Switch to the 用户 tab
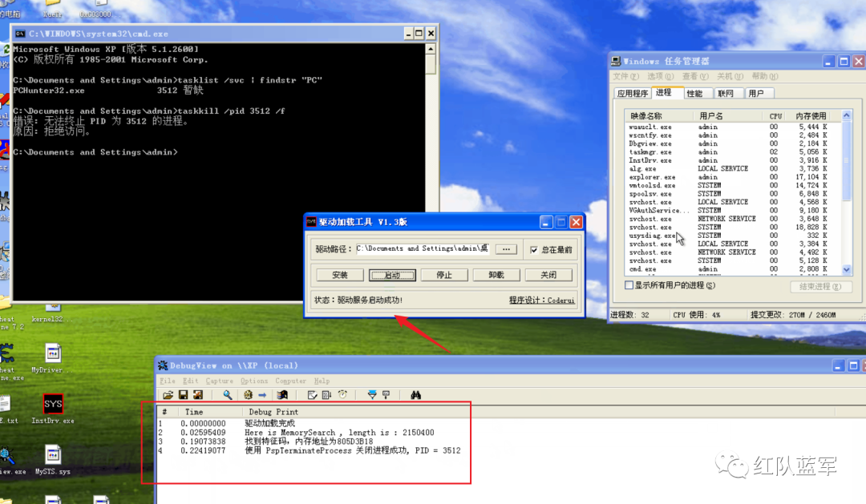This screenshot has height=504, width=866. pyautogui.click(x=759, y=93)
